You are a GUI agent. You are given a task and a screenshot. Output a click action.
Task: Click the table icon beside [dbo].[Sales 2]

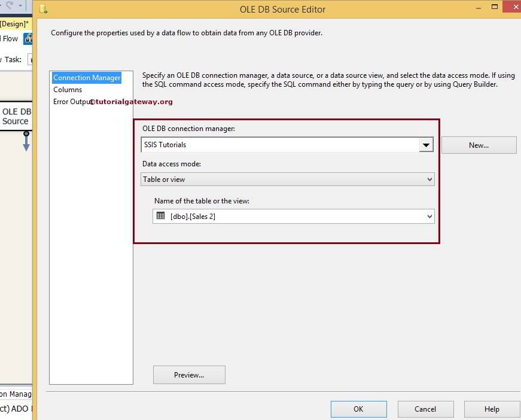(160, 216)
